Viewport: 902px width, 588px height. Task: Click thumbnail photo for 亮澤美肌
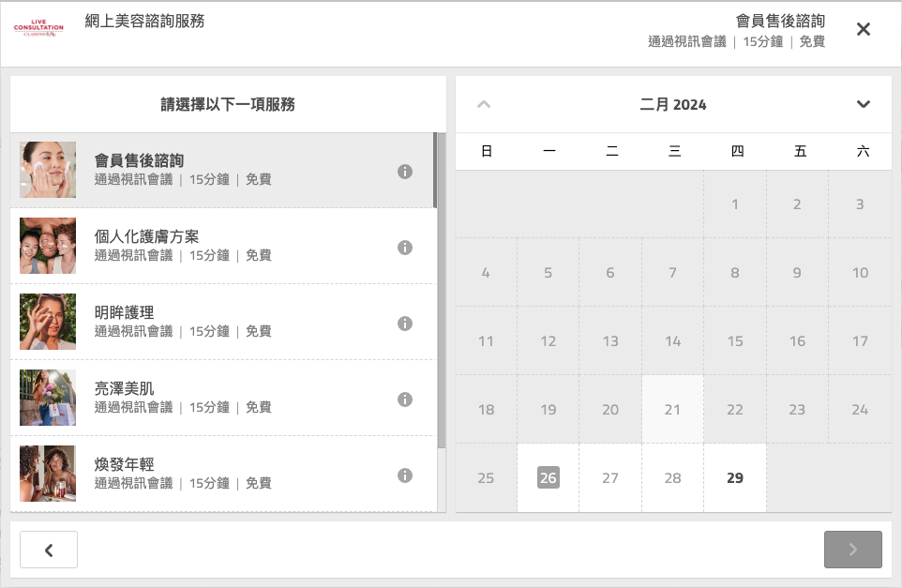point(48,398)
